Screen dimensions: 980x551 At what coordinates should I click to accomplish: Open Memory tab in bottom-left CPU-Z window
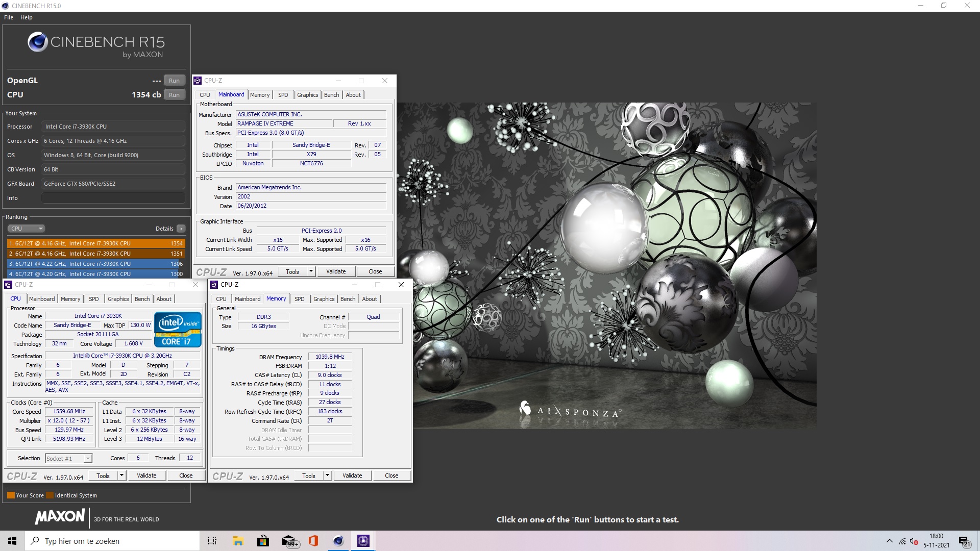tap(70, 299)
